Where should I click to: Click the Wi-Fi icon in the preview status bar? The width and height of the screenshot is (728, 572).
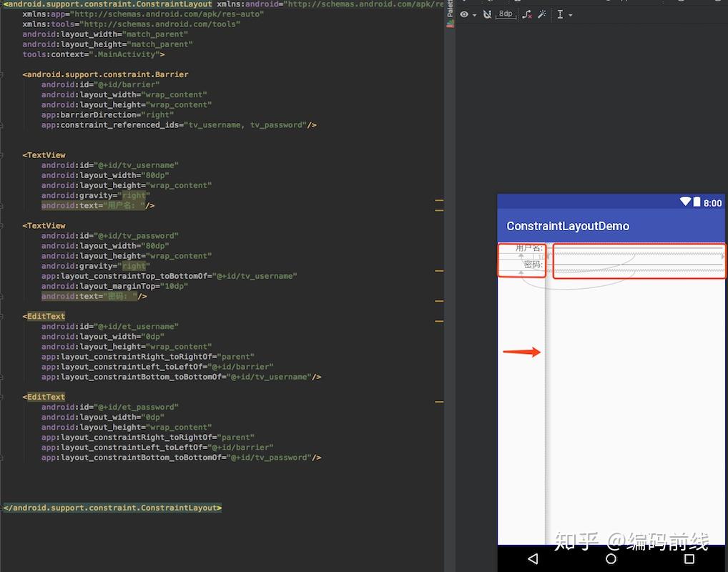tap(684, 202)
